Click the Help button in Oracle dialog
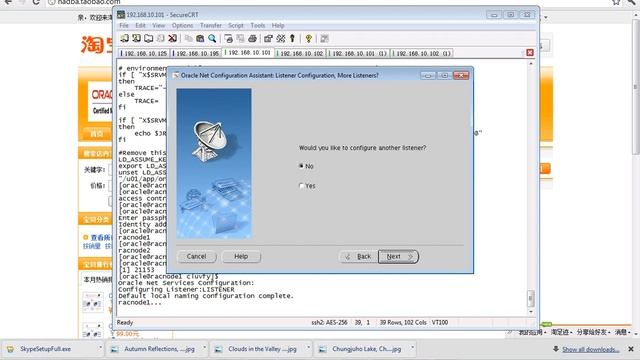 click(241, 256)
